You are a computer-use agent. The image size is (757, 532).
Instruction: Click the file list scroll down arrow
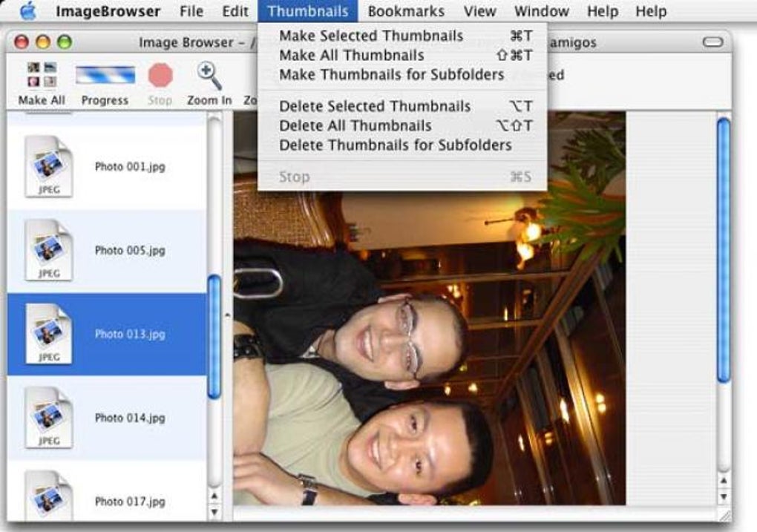(x=213, y=501)
